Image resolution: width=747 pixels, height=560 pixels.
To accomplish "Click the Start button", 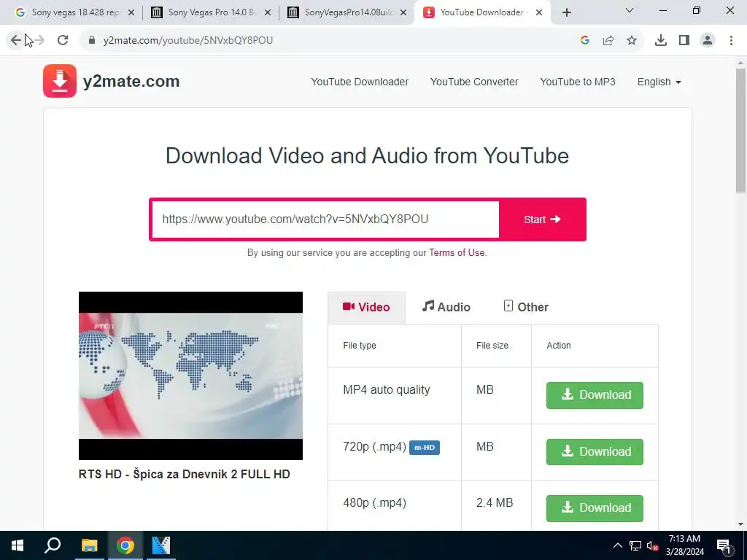I will click(x=542, y=219).
